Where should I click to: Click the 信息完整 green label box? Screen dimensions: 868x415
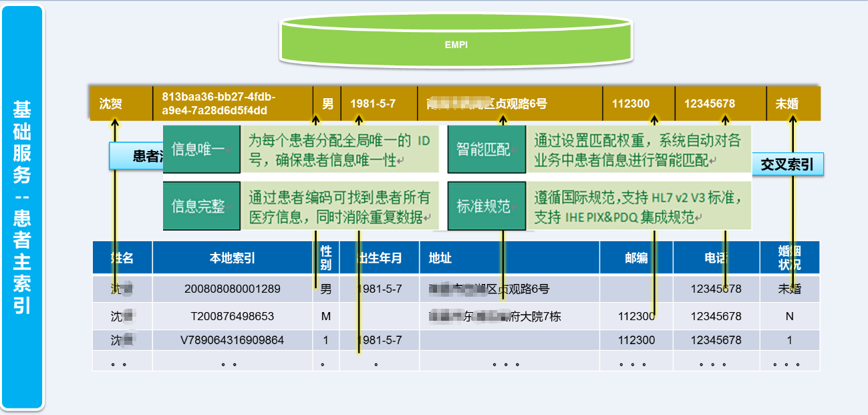coord(201,206)
